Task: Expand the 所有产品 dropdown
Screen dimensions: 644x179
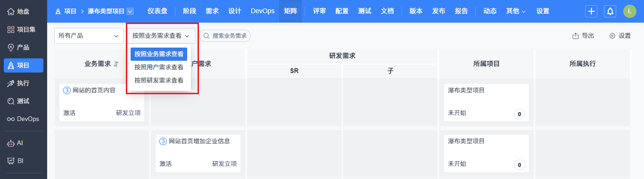Action: coord(88,35)
